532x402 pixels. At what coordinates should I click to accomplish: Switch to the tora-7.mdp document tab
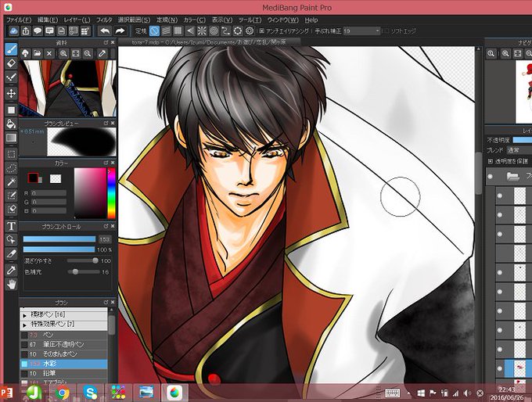click(x=209, y=42)
